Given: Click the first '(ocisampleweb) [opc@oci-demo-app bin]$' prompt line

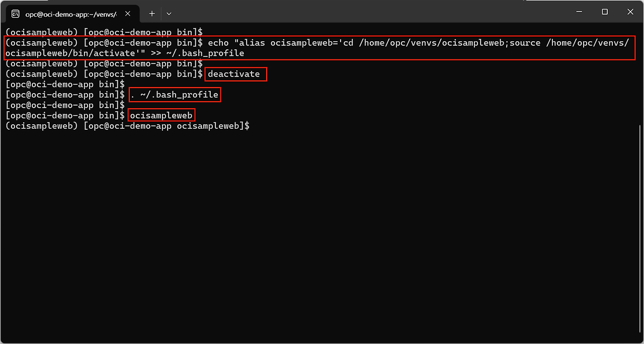Looking at the screenshot, I should 103,32.
